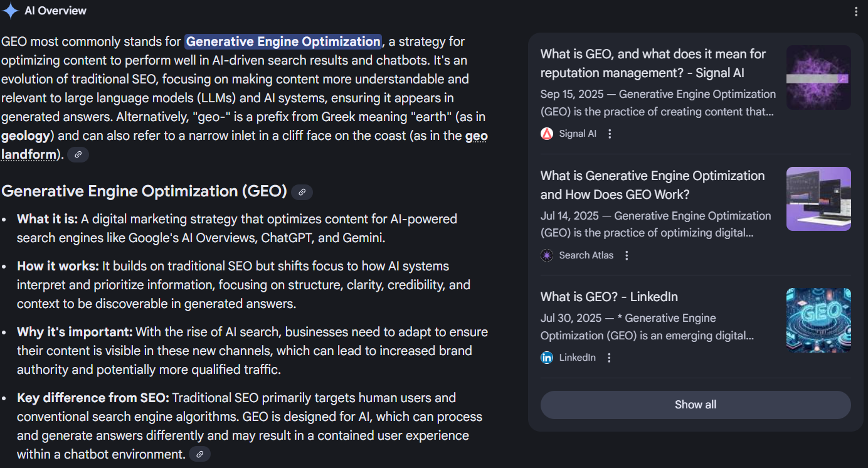Open the geology link in the overview text
Image resolution: width=868 pixels, height=468 pixels.
(x=23, y=135)
